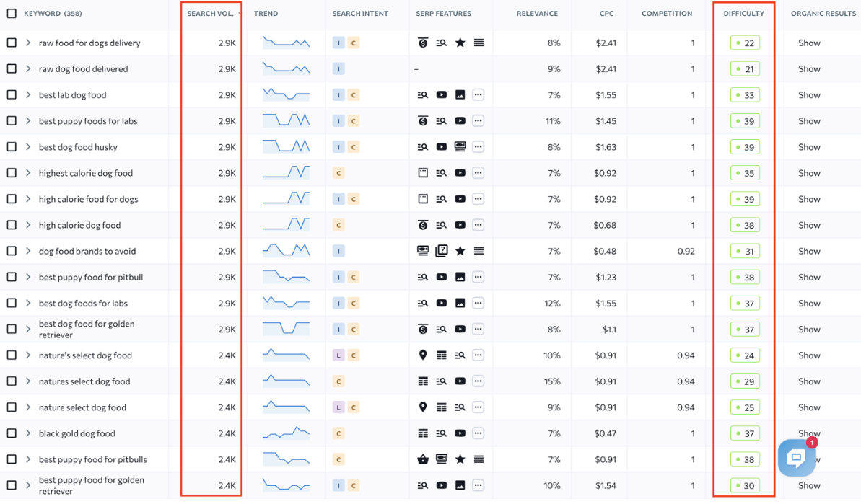Click the dollar ads icon for high calorie dog food

(423, 225)
